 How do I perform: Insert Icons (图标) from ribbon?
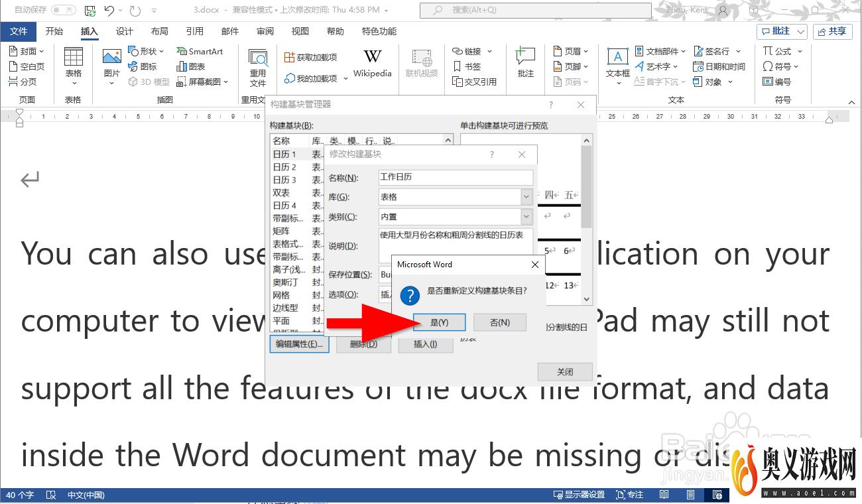pyautogui.click(x=143, y=66)
